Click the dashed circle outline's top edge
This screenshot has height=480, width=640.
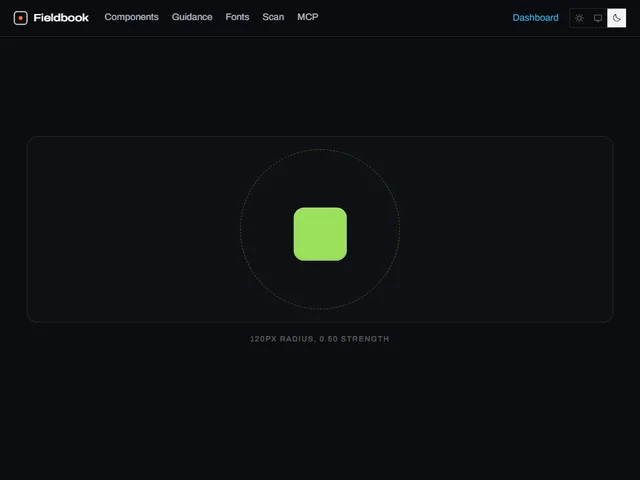pyautogui.click(x=320, y=149)
